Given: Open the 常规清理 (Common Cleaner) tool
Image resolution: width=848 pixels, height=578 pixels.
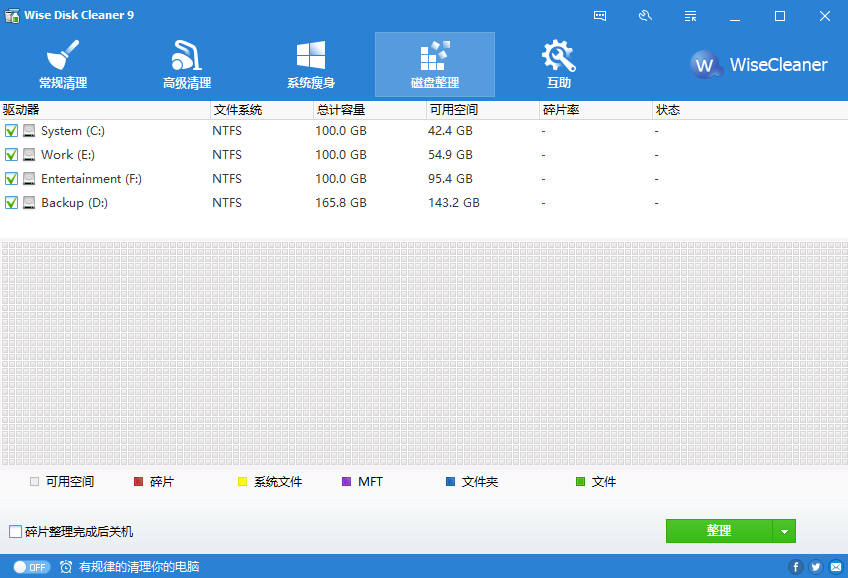Looking at the screenshot, I should coord(62,64).
